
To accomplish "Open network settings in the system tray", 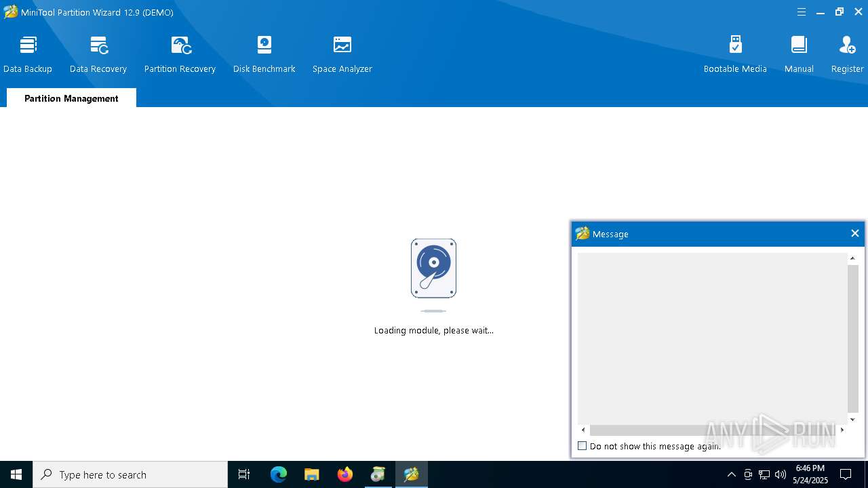I will pyautogui.click(x=764, y=474).
